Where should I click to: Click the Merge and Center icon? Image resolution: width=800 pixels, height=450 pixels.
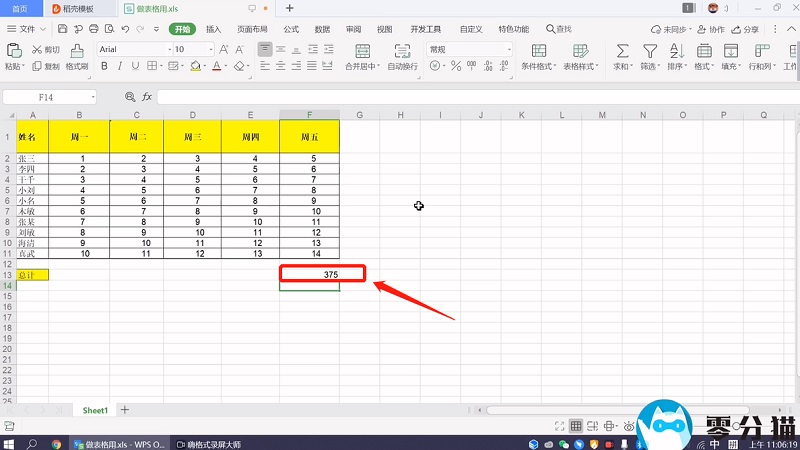coord(359,50)
